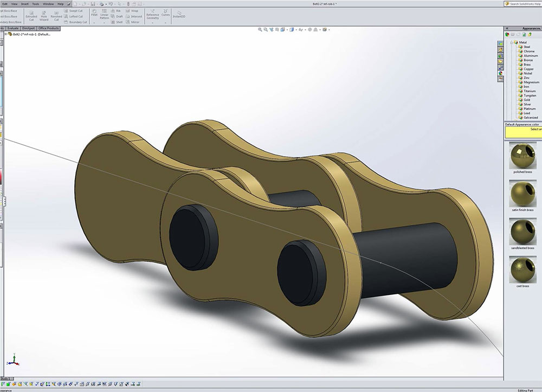Screen dimensions: 542x392
Task: Switch to the Office Products tab
Action: click(x=49, y=28)
